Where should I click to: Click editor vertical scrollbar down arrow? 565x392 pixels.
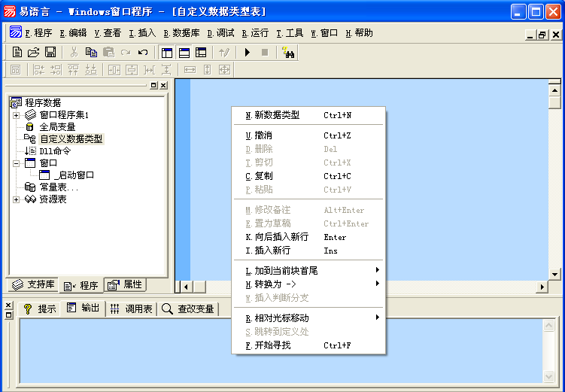point(554,275)
